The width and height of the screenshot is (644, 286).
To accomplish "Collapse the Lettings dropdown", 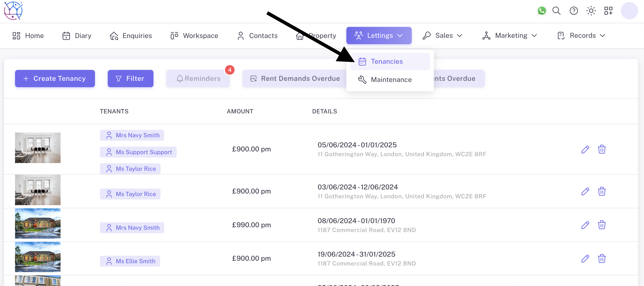I will (378, 36).
